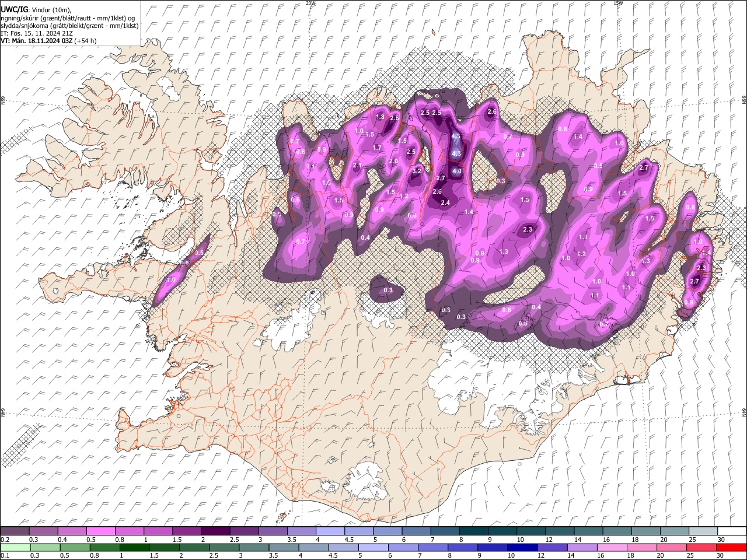Image resolution: width=747 pixels, height=560 pixels.
Task: Select the pale mint 0.1 swatch in lower legend
Action: 15,547
